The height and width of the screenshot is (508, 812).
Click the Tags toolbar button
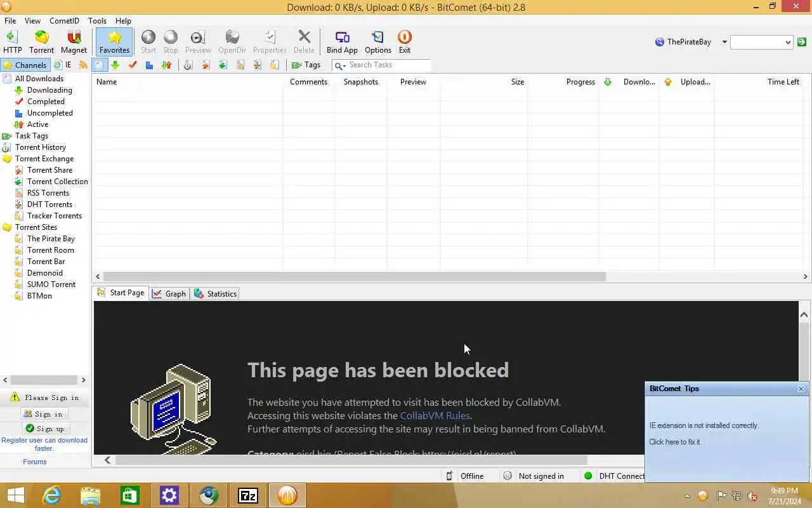[x=306, y=65]
